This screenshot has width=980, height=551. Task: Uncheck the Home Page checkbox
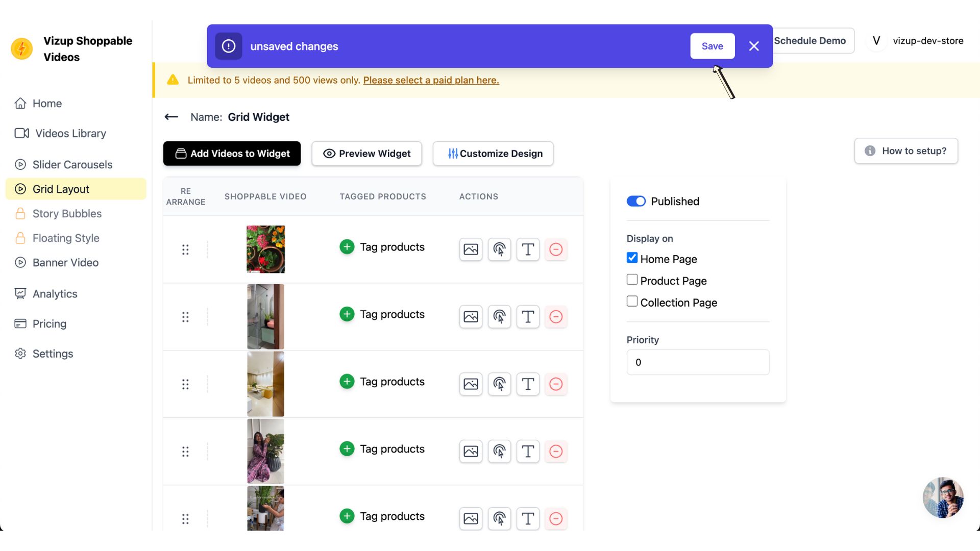632,258
